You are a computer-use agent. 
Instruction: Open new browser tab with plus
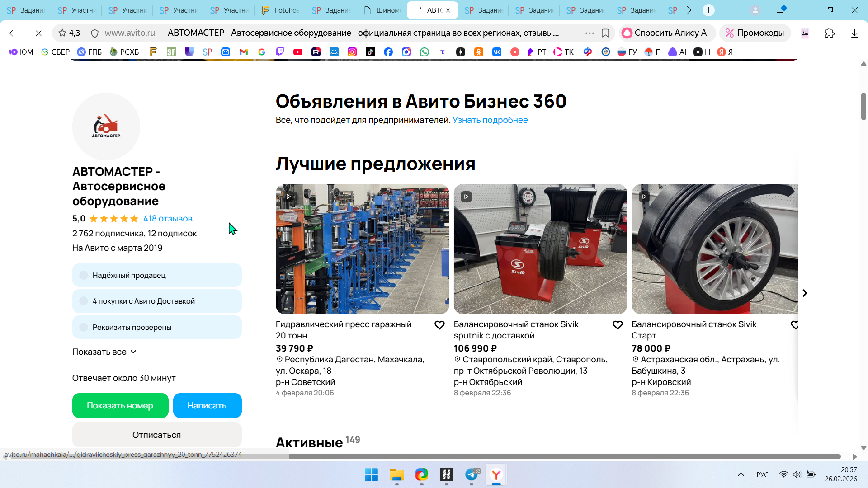(x=708, y=10)
